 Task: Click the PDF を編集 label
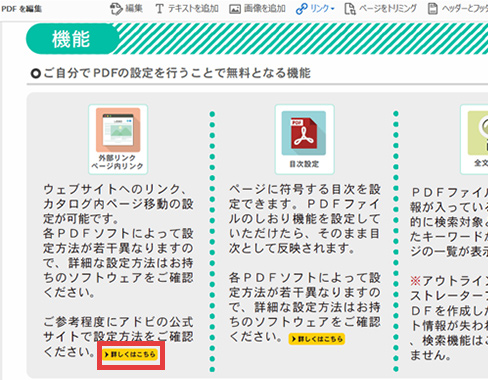[22, 9]
